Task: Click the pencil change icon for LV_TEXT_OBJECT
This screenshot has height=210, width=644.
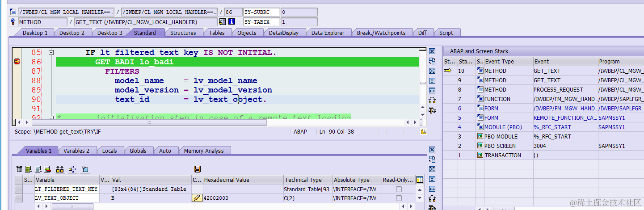Action: pos(197,198)
